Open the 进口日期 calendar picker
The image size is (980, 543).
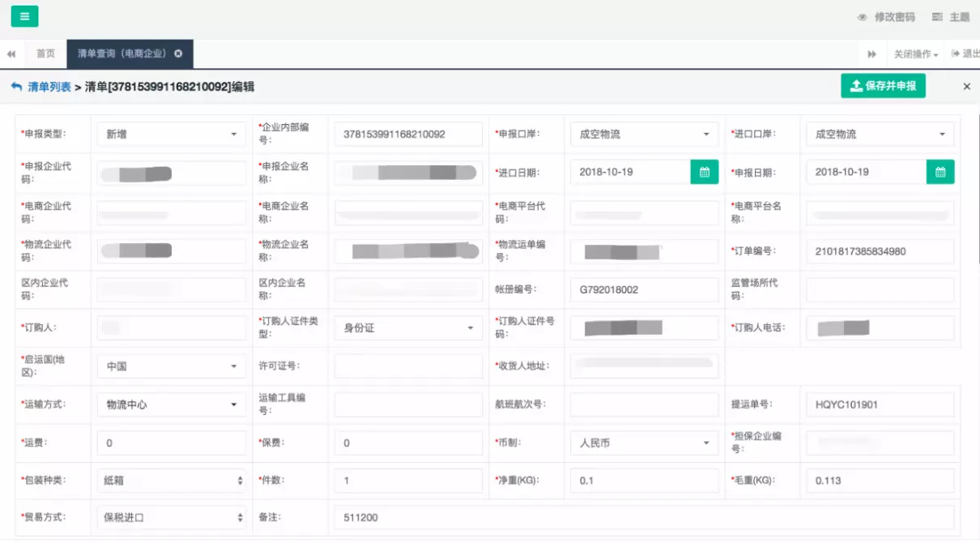coord(704,172)
